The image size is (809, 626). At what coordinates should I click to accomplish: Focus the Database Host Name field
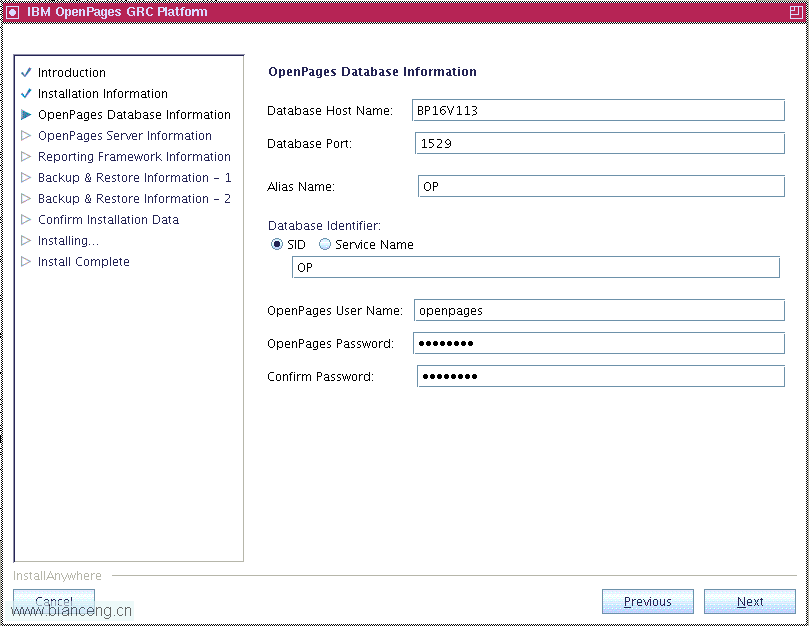[x=598, y=110]
